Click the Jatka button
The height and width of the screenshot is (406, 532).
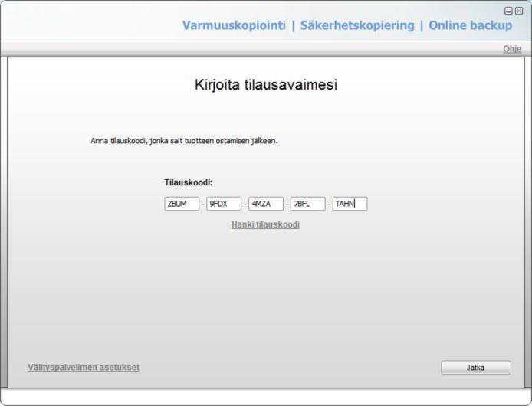point(476,368)
